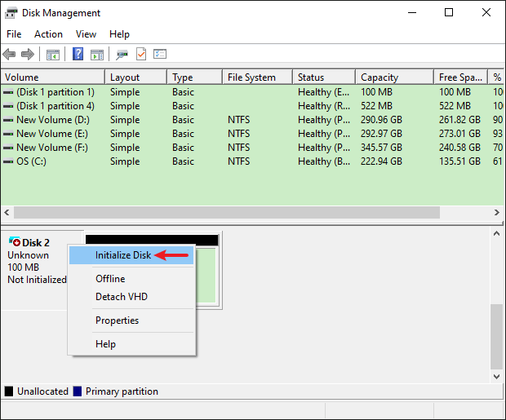Click the Connect/Rescan disk toolbar icon
The image size is (506, 420).
(x=122, y=55)
